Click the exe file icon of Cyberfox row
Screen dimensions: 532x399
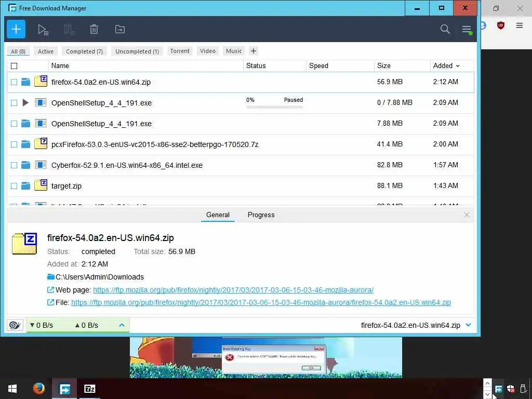41,165
